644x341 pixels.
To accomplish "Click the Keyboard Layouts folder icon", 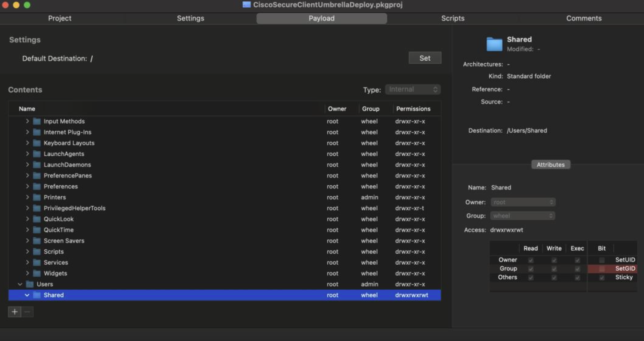I will point(37,143).
